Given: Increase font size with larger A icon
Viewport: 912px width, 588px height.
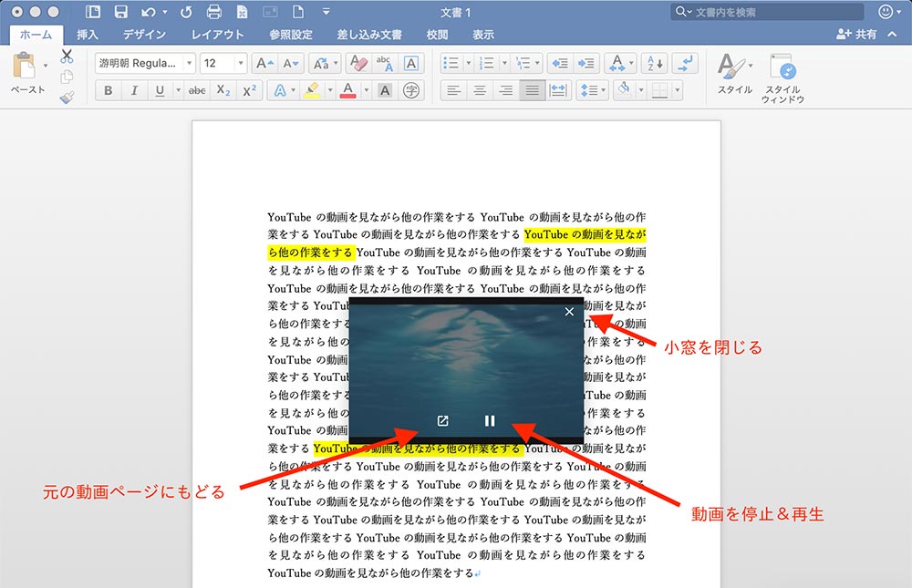Looking at the screenshot, I should pyautogui.click(x=264, y=64).
